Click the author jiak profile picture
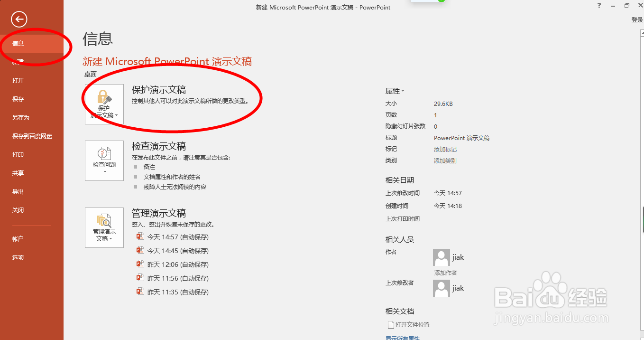 pyautogui.click(x=441, y=257)
